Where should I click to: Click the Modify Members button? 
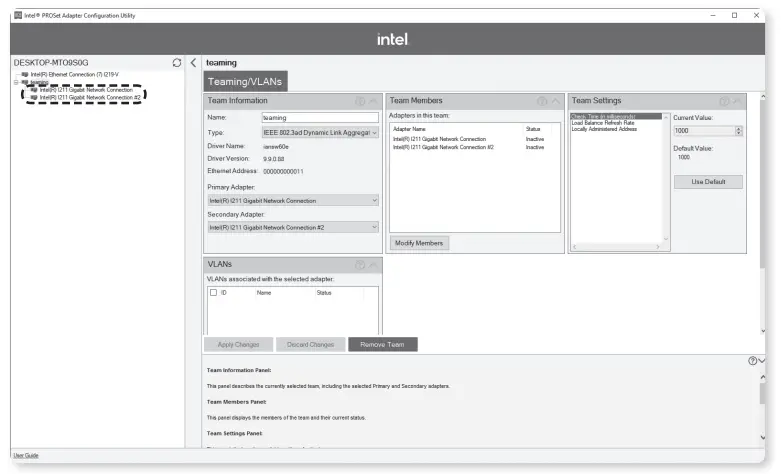point(419,243)
